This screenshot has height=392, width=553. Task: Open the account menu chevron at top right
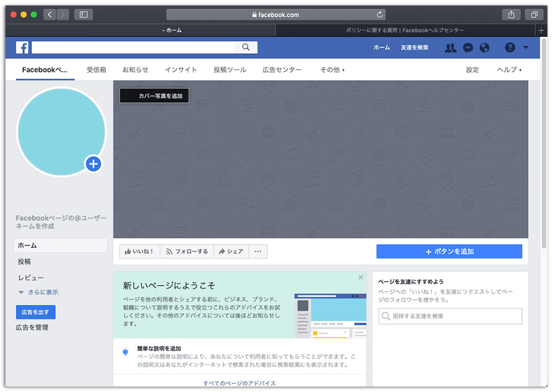tap(525, 48)
